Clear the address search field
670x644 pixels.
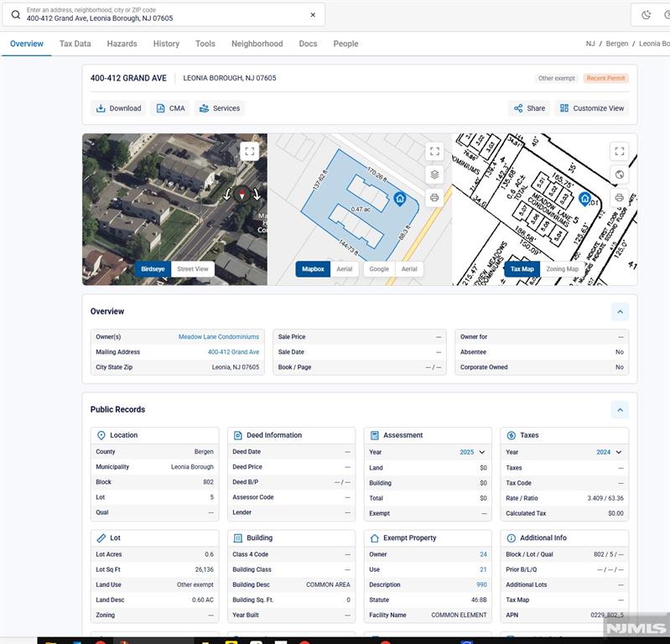(x=313, y=14)
